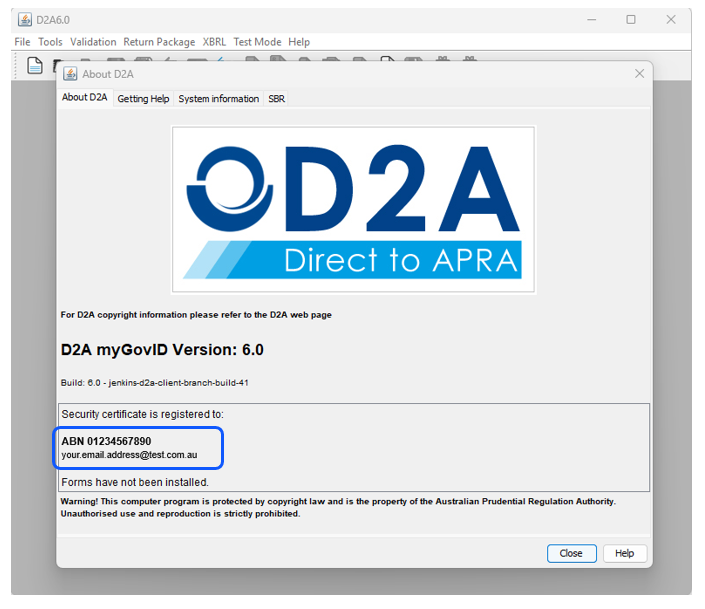The image size is (705, 609).
Task: Open the Test Mode menu
Action: (x=257, y=42)
